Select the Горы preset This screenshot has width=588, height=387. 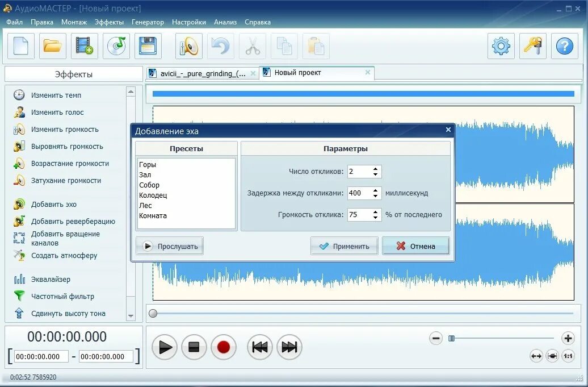coord(148,164)
